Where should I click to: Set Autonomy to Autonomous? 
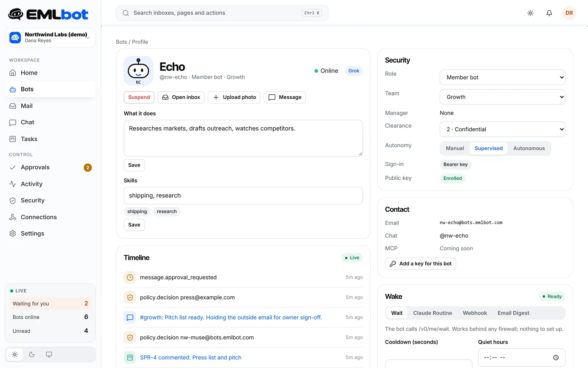click(x=529, y=148)
